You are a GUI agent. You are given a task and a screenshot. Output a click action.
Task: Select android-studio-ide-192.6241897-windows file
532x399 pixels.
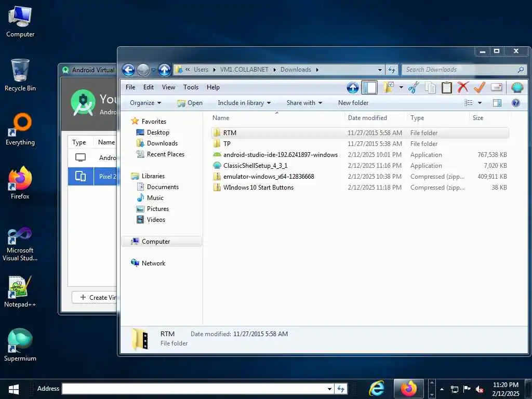360,155
